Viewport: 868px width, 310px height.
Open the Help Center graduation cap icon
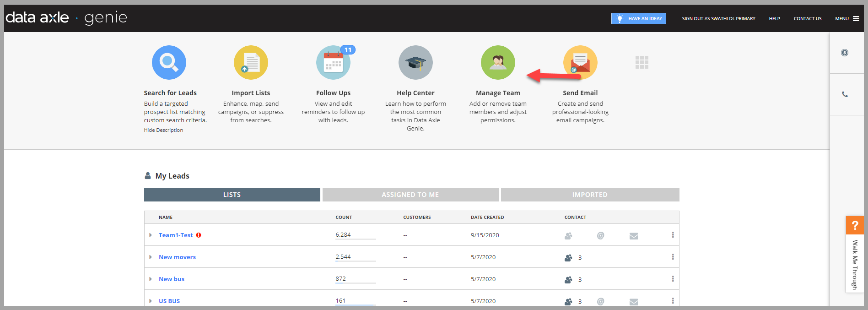point(415,63)
